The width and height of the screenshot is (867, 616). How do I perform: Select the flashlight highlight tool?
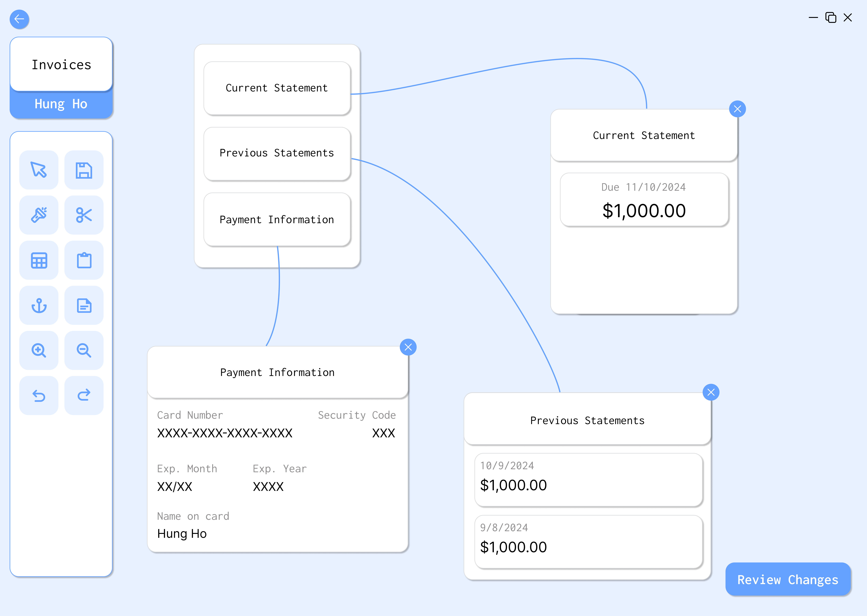tap(39, 215)
